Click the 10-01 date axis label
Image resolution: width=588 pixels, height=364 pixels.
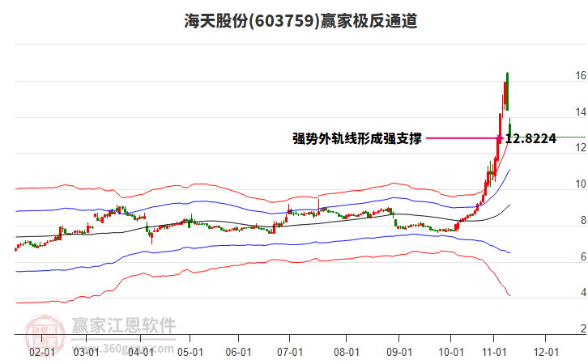pos(451,352)
